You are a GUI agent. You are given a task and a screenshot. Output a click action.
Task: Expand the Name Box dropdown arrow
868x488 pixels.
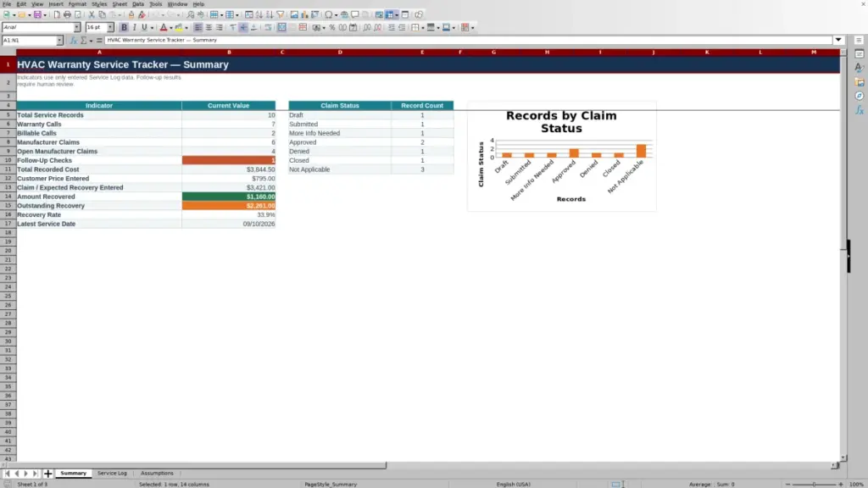pos(60,41)
